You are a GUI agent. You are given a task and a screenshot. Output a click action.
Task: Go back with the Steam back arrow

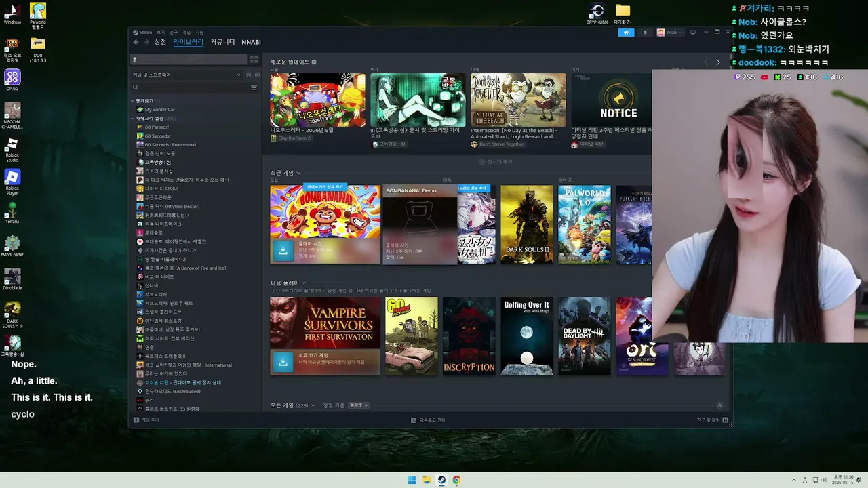pos(136,42)
